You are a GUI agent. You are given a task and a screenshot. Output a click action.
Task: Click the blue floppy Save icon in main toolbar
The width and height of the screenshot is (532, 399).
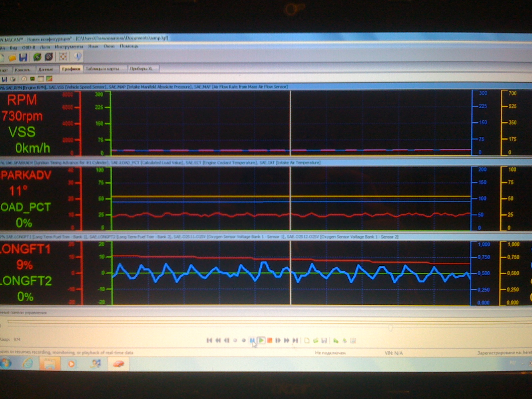(23, 58)
